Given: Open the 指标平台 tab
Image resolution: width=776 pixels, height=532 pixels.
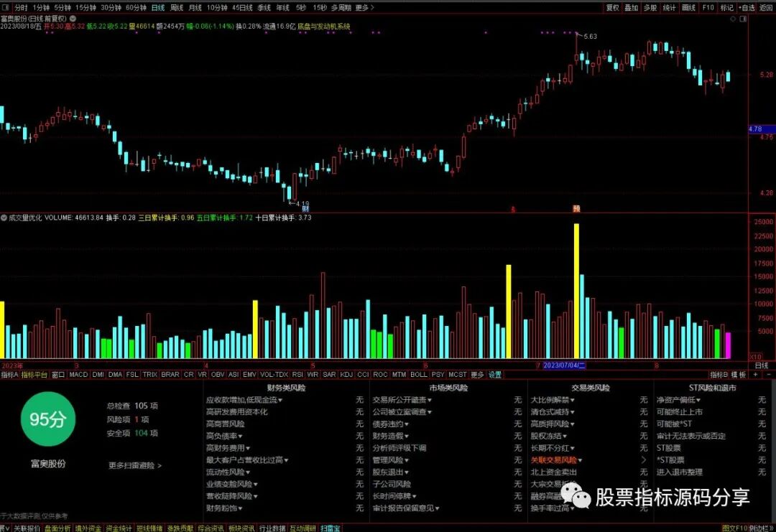Looking at the screenshot, I should [x=34, y=375].
